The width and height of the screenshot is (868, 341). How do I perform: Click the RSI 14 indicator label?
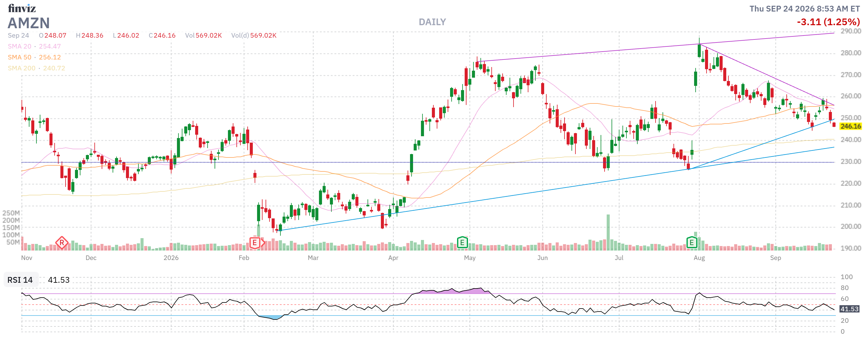click(20, 280)
